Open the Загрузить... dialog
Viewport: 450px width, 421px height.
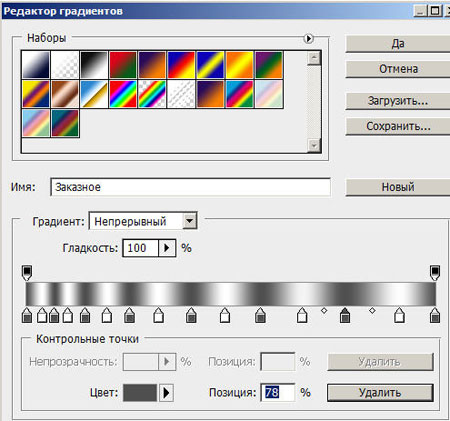tap(398, 101)
